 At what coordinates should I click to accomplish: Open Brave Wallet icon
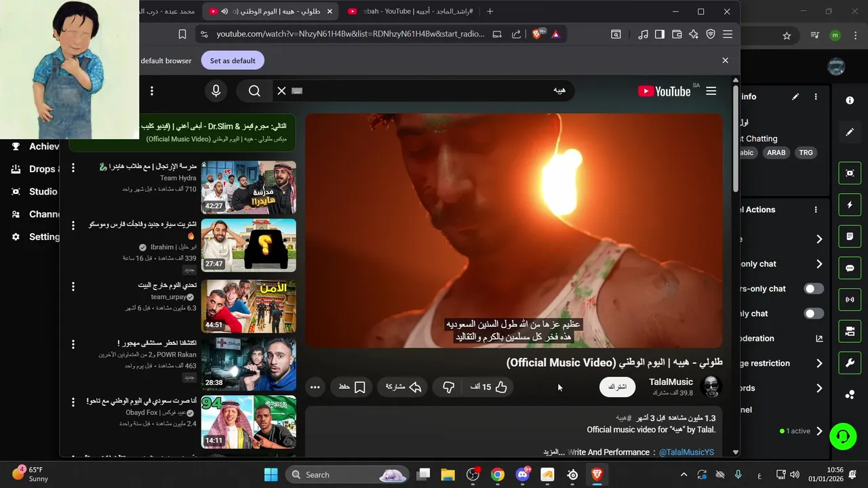tap(677, 34)
